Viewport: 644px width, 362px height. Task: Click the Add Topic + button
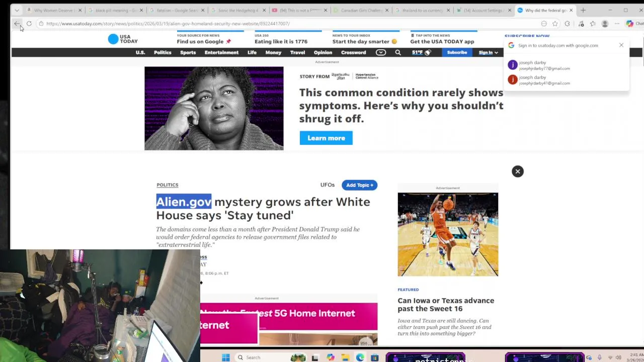point(359,185)
